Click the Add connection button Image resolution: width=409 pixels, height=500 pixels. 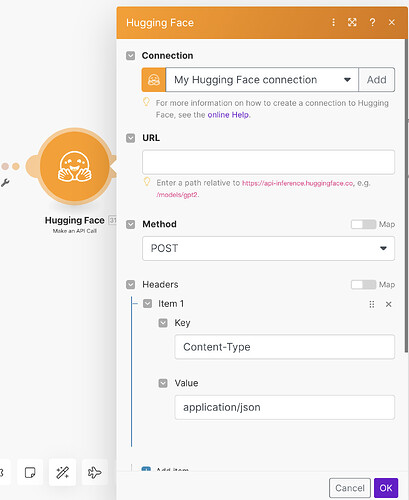[x=377, y=80]
